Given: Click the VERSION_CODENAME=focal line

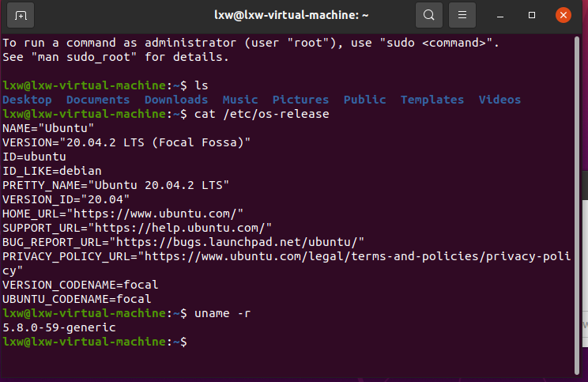Looking at the screenshot, I should click(x=81, y=286).
